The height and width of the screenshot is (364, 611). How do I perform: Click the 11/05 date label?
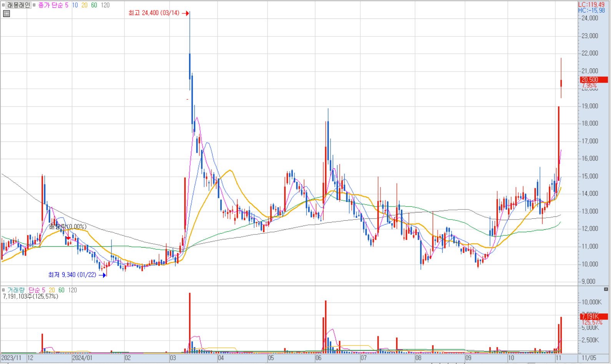click(589, 358)
